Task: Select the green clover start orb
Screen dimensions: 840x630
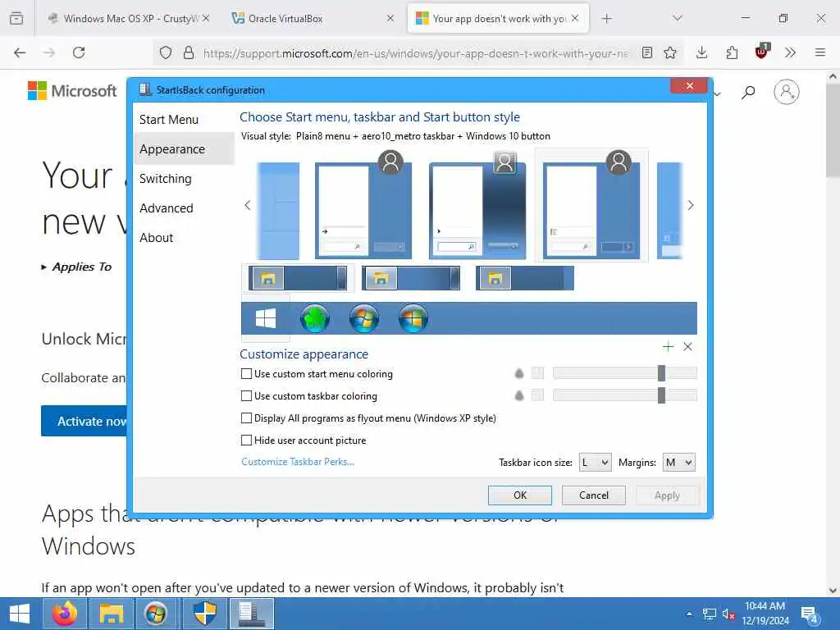Action: click(314, 319)
